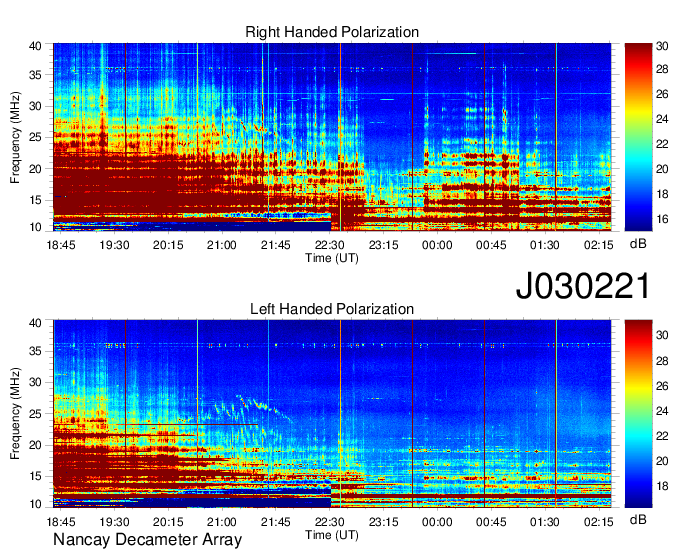The width and height of the screenshot is (680, 552).
Task: Click the 20:15 time tick on the Right Handed plot
Action: pyautogui.click(x=168, y=245)
